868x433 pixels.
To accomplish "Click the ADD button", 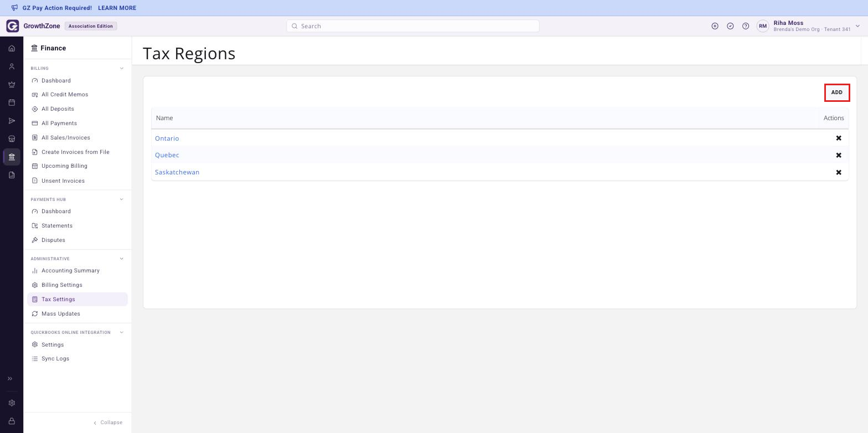I will [x=837, y=92].
